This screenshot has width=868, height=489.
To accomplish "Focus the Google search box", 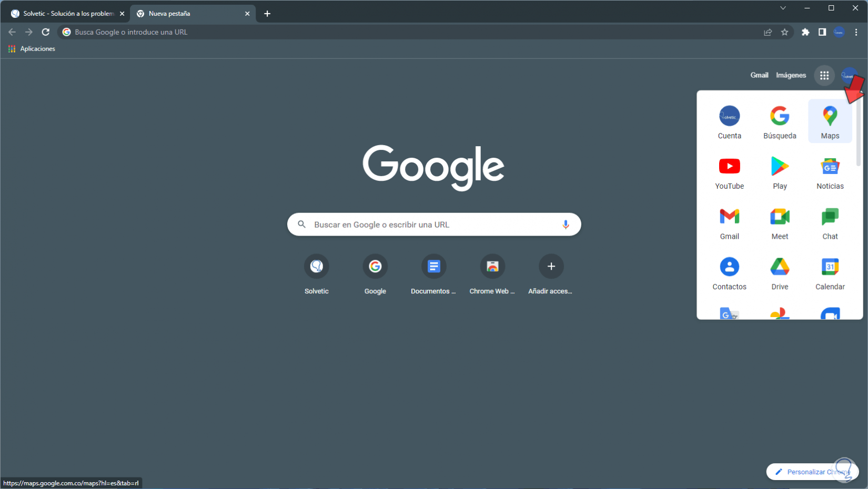I will click(x=434, y=225).
